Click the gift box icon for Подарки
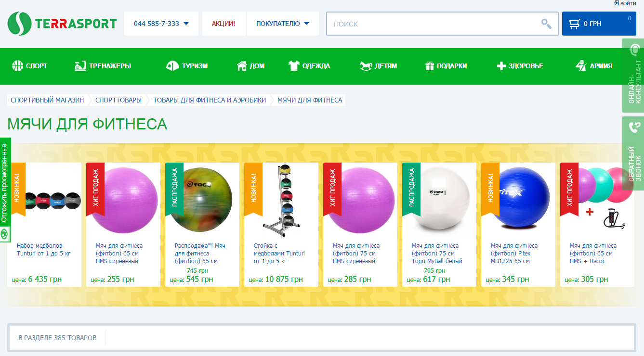Viewport: 644px width, 356px height. (x=430, y=66)
